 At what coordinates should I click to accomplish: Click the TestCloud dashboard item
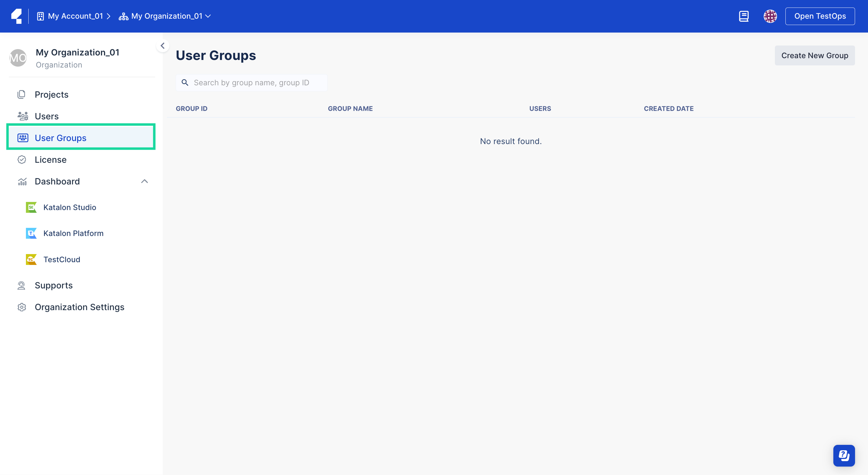click(62, 259)
